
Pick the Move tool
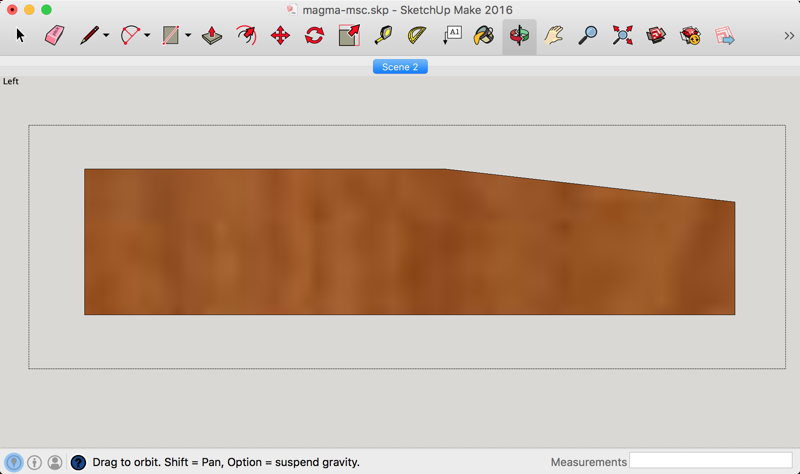tap(280, 36)
